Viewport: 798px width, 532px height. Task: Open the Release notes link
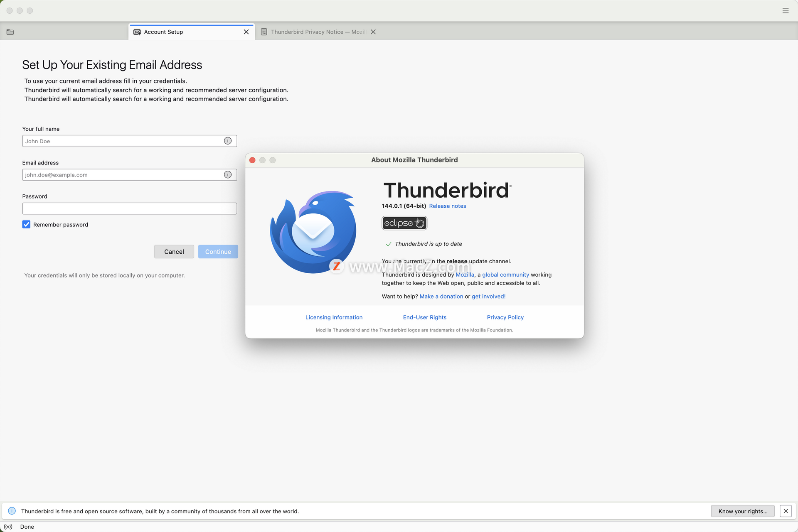point(447,206)
